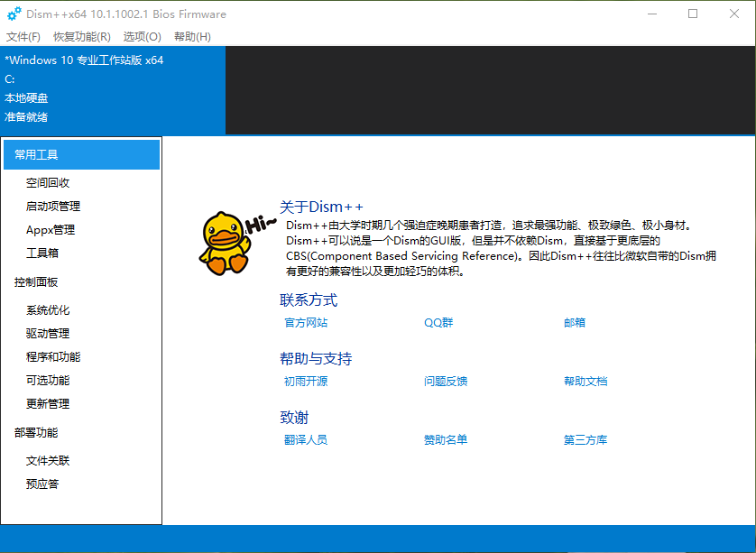Open the 恢复功能(R) menu
The width and height of the screenshot is (756, 553).
click(x=82, y=37)
